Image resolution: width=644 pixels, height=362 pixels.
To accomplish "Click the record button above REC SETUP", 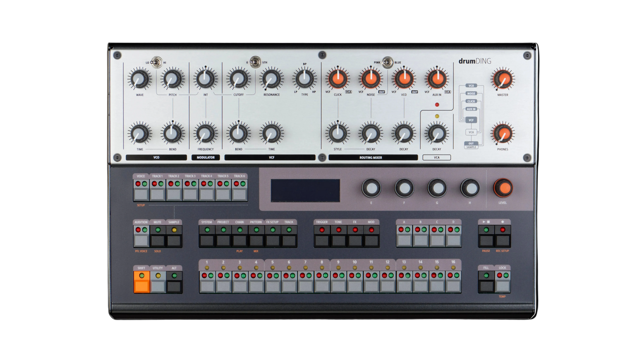I will tap(503, 241).
